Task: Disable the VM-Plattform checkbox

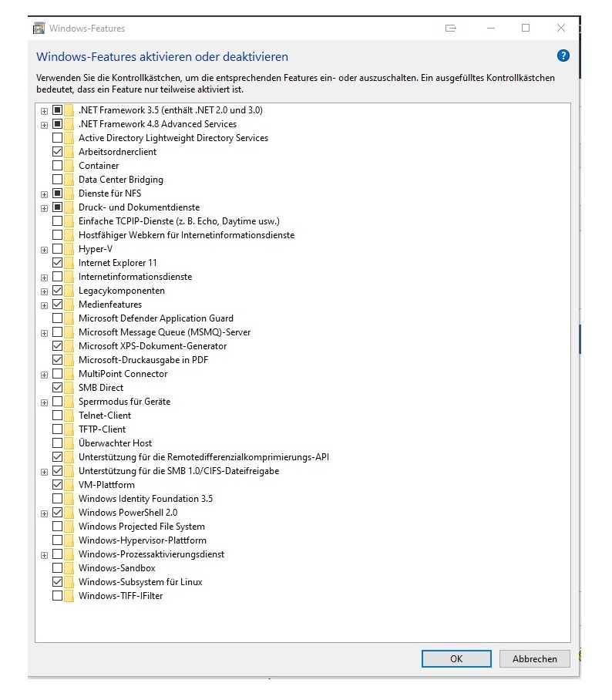Action: pyautogui.click(x=57, y=484)
